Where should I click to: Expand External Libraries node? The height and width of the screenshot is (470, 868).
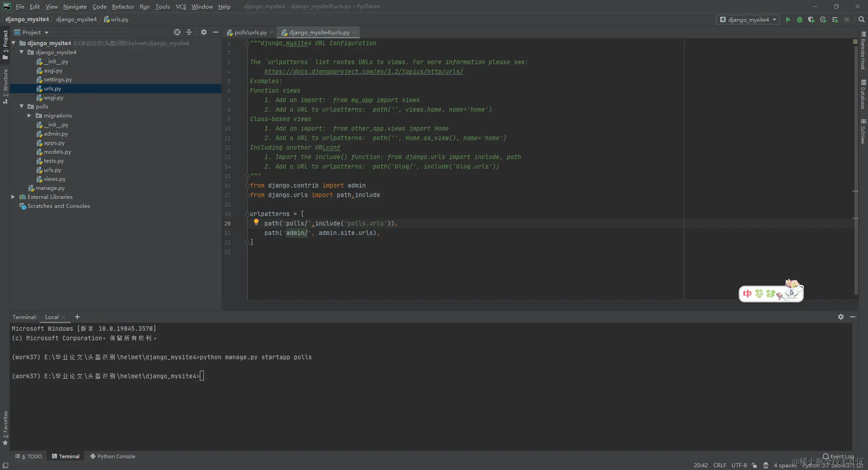coord(13,197)
